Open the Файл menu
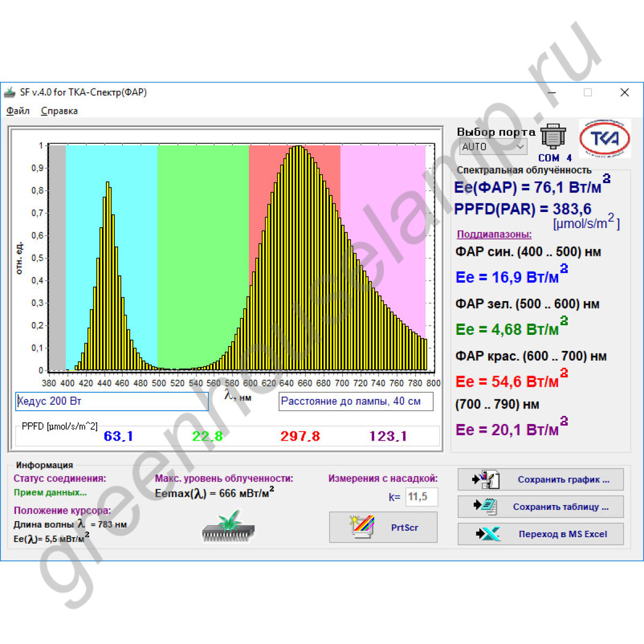This screenshot has height=644, width=644. (18, 111)
